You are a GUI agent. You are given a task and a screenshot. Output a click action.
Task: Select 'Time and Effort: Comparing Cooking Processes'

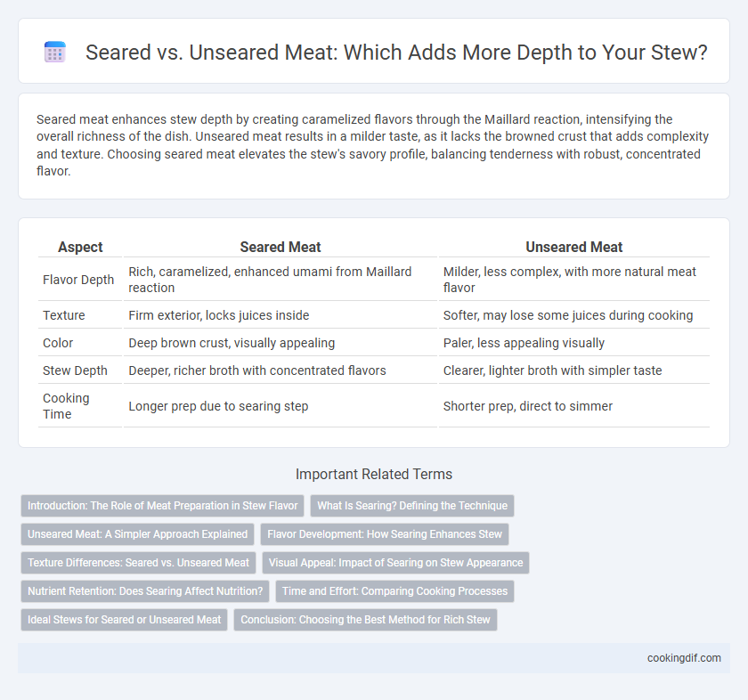[395, 591]
